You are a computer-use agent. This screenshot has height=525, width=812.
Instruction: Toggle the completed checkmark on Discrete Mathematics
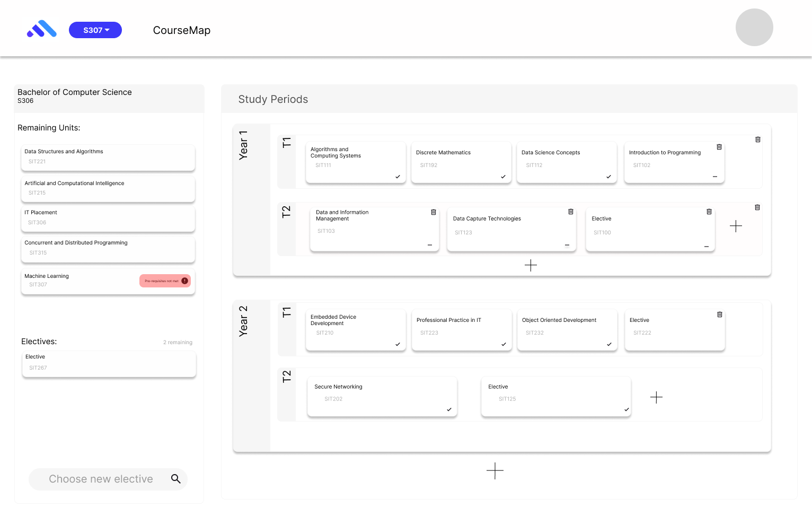(502, 177)
